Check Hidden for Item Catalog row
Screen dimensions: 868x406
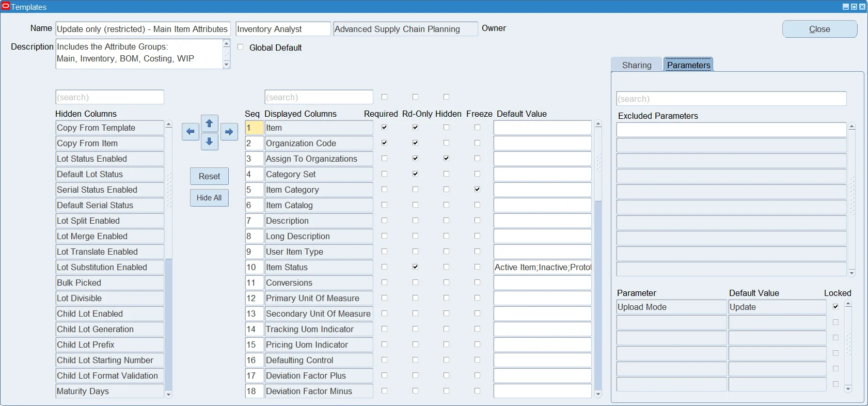coord(446,205)
